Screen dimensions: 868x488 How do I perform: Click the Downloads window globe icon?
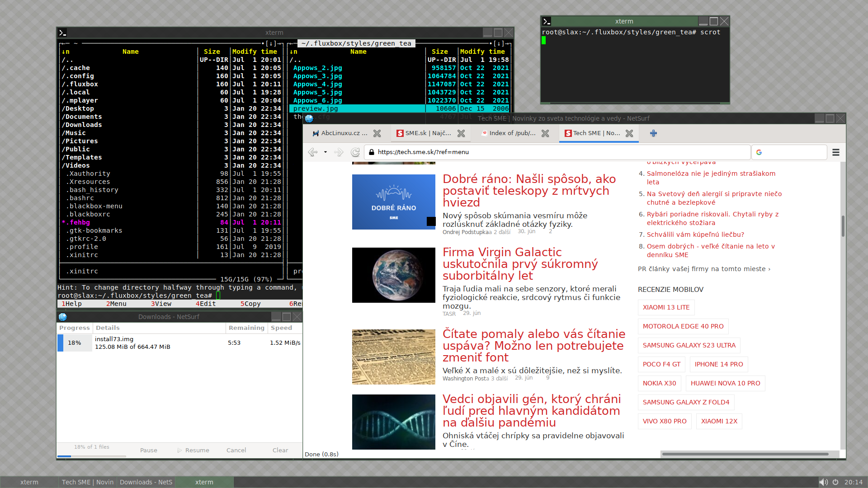[63, 317]
